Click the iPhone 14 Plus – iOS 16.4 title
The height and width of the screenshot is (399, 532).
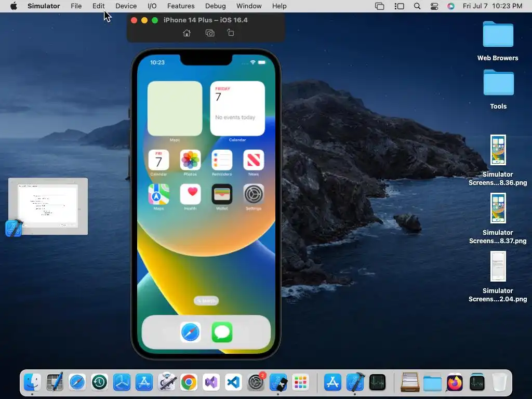click(x=206, y=20)
